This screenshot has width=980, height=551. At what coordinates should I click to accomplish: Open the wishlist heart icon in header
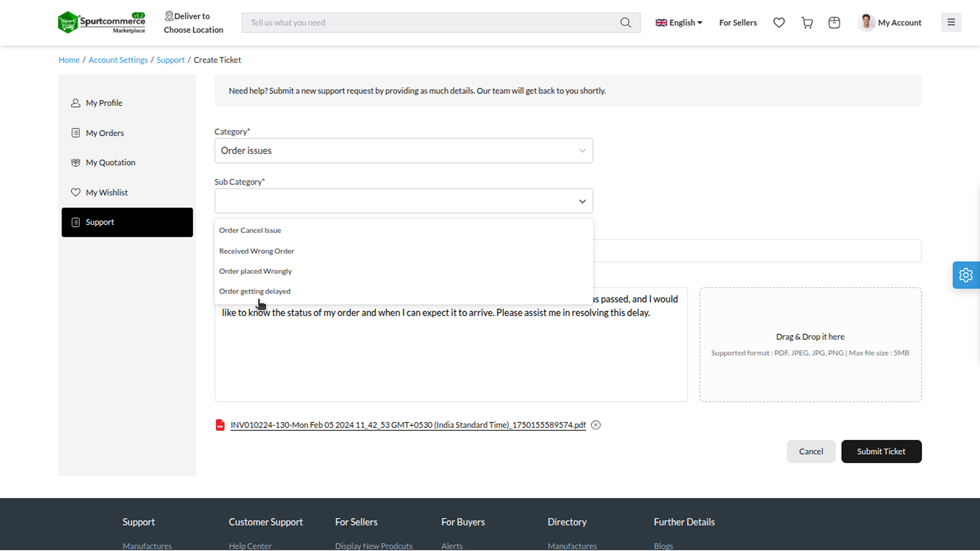point(779,22)
